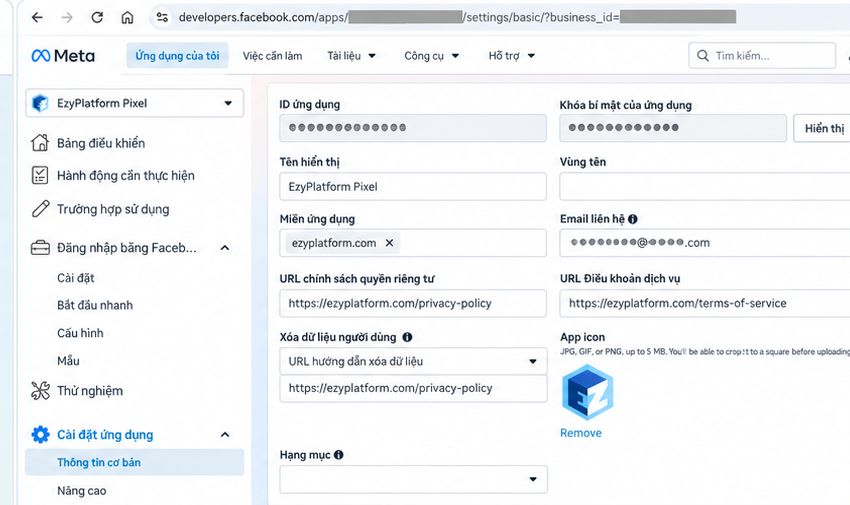This screenshot has height=505, width=850.
Task: Open EzyPlatform Pixel app selector dropdown
Action: 134,103
